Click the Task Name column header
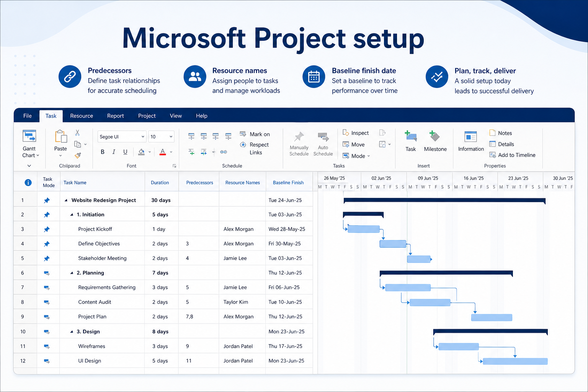This screenshot has width=588, height=392. tap(102, 183)
